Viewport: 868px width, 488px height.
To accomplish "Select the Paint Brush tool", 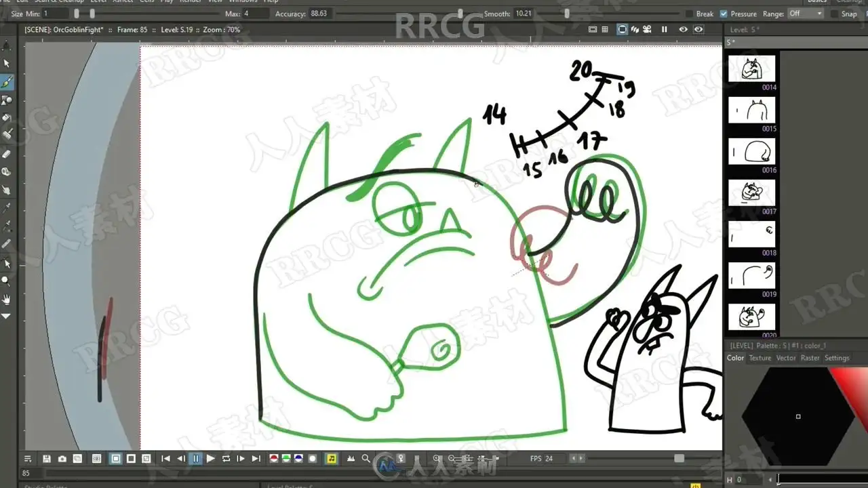I will (7, 134).
